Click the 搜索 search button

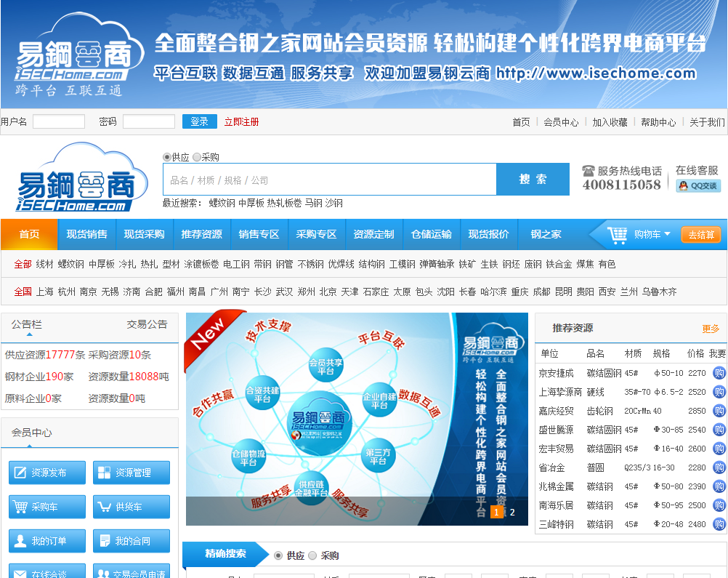[533, 179]
